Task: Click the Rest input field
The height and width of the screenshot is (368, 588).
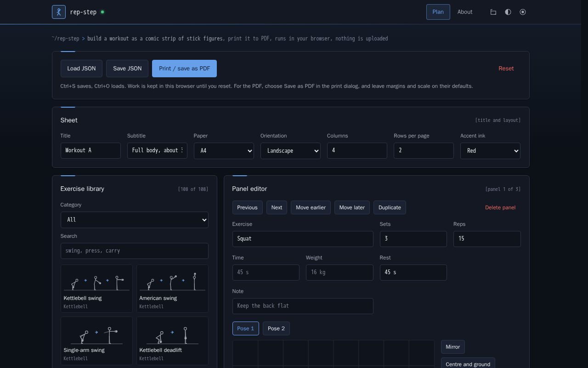Action: tap(413, 272)
